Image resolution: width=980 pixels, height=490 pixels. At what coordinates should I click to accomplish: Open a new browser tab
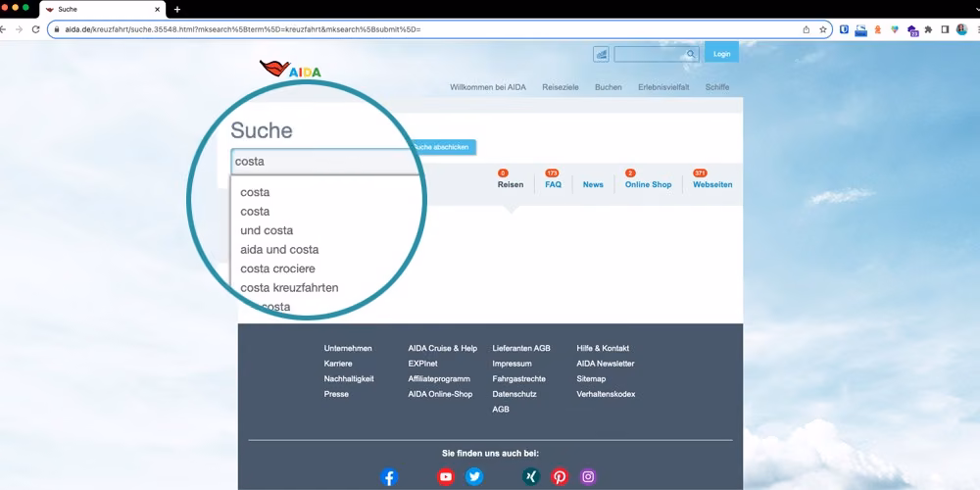(x=177, y=10)
